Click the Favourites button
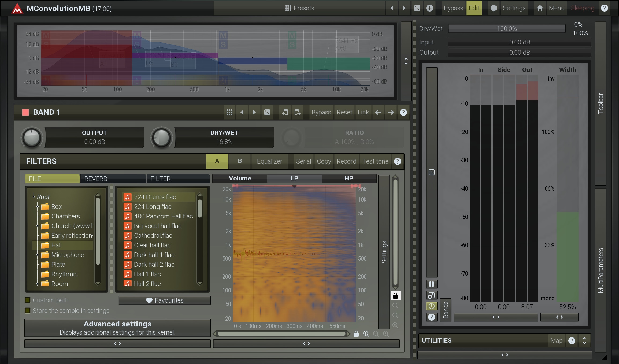Screen dimensions: 619x364 click(x=165, y=300)
